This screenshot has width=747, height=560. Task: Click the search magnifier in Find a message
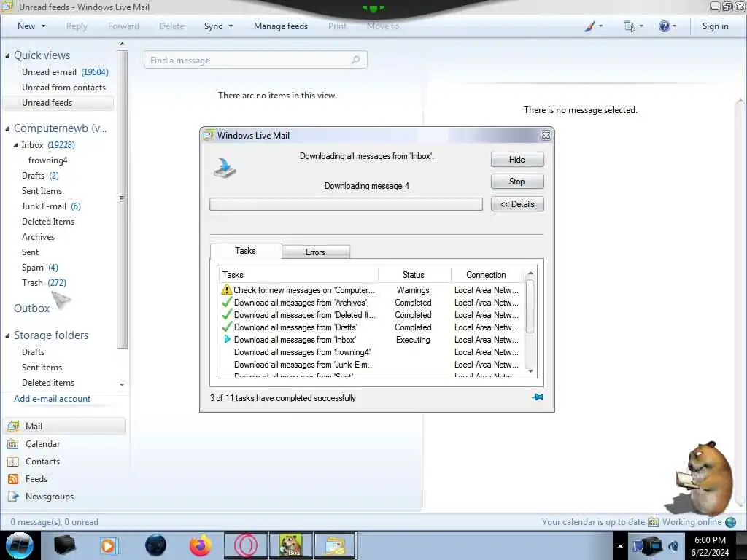tap(355, 60)
